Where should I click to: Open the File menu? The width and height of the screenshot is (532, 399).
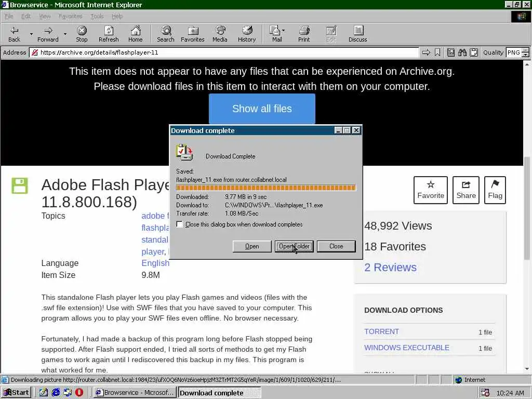[9, 16]
